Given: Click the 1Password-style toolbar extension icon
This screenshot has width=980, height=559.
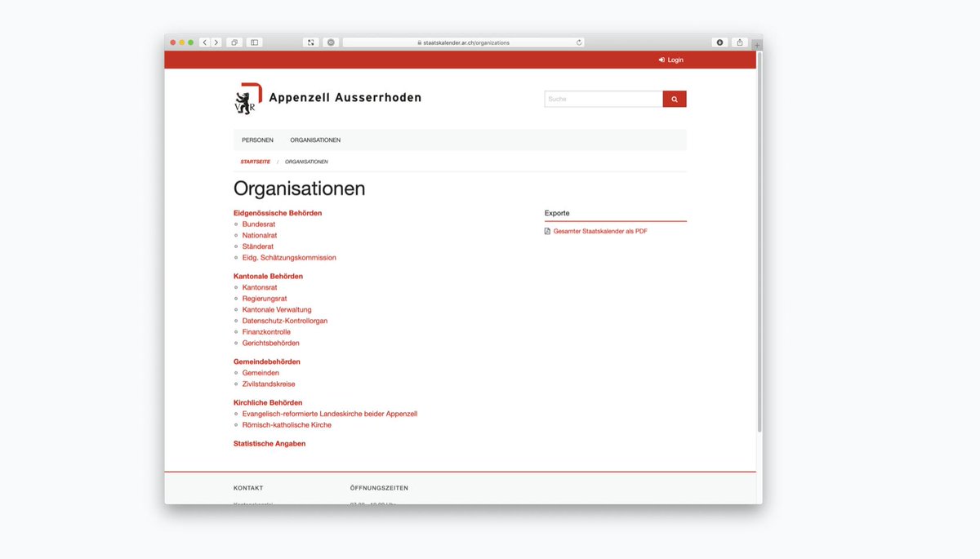Looking at the screenshot, I should tap(331, 42).
